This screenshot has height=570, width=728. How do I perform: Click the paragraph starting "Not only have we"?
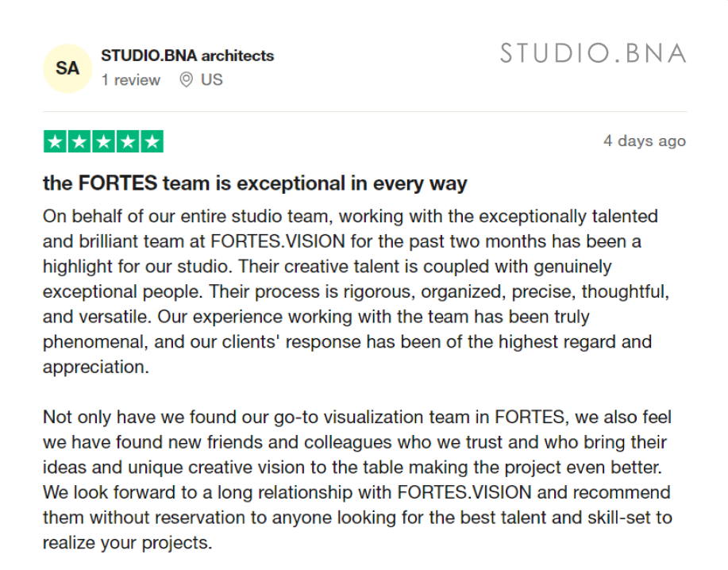[x=358, y=480]
